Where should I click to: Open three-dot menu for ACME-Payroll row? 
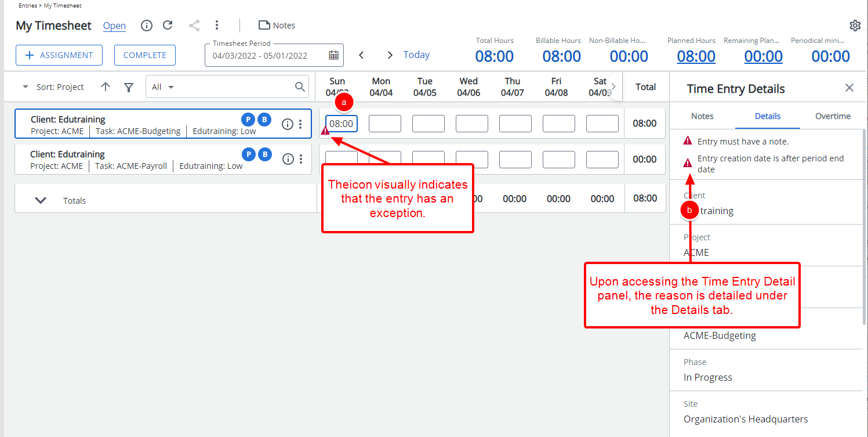[x=300, y=159]
